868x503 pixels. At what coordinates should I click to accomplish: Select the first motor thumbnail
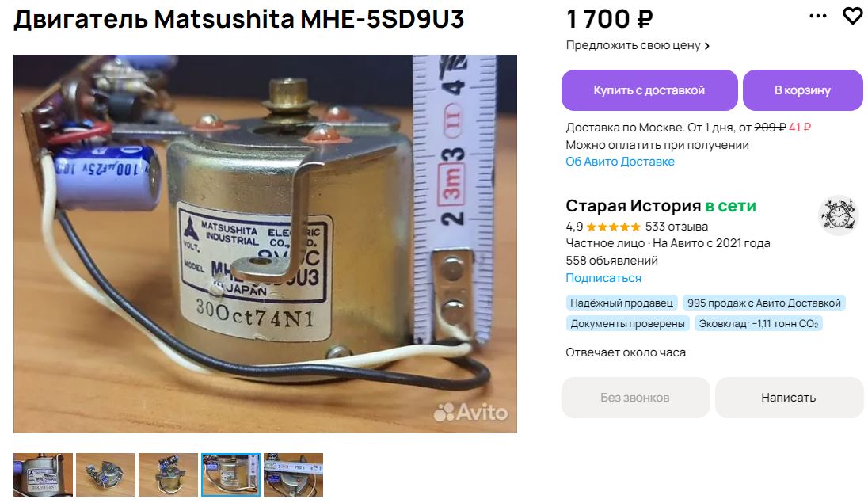pyautogui.click(x=44, y=474)
